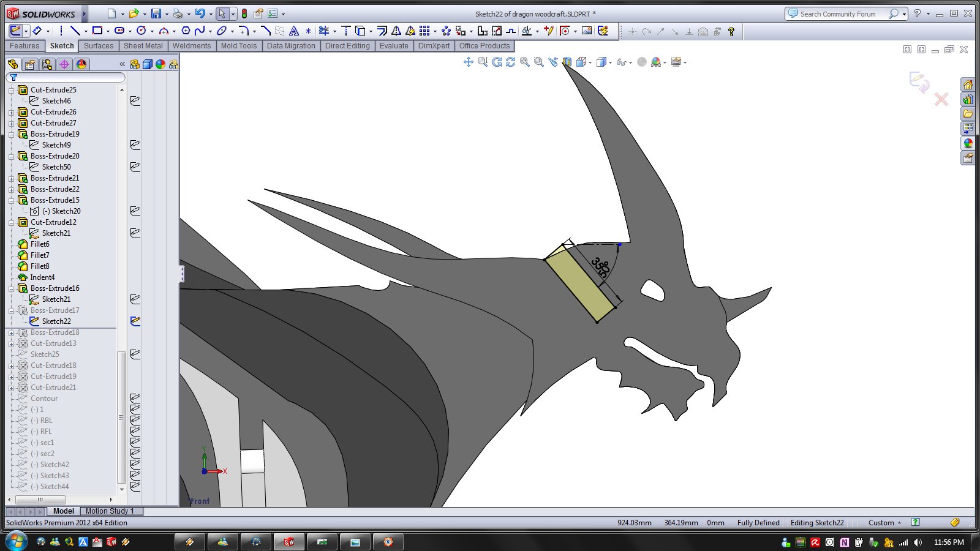Select Fillet7 in the feature tree
This screenshot has width=980, height=551.
(40, 255)
